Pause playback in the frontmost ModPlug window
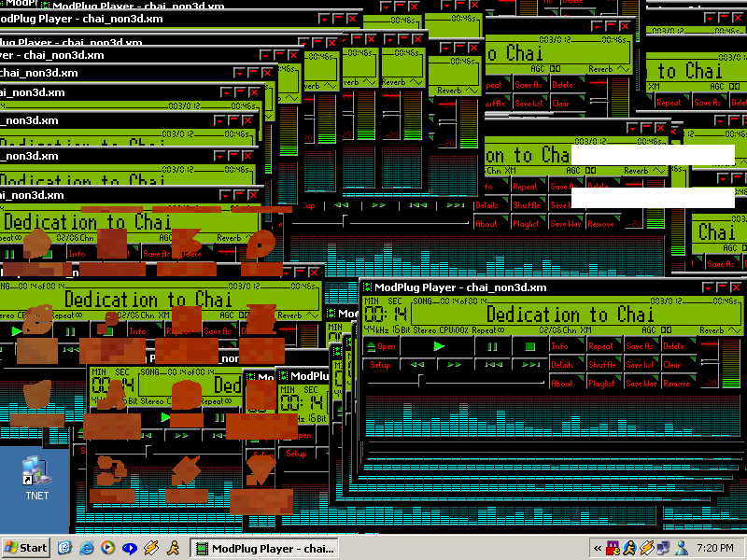 click(x=492, y=346)
